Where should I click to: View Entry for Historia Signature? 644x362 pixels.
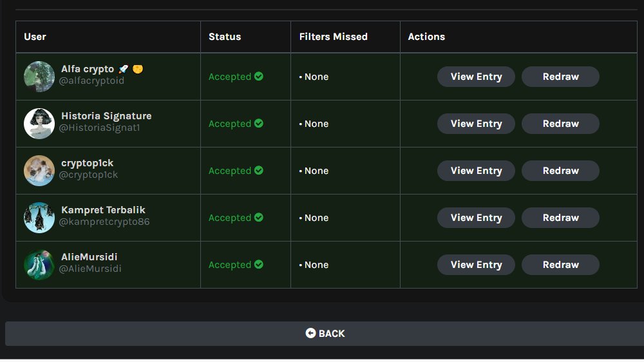[476, 124]
